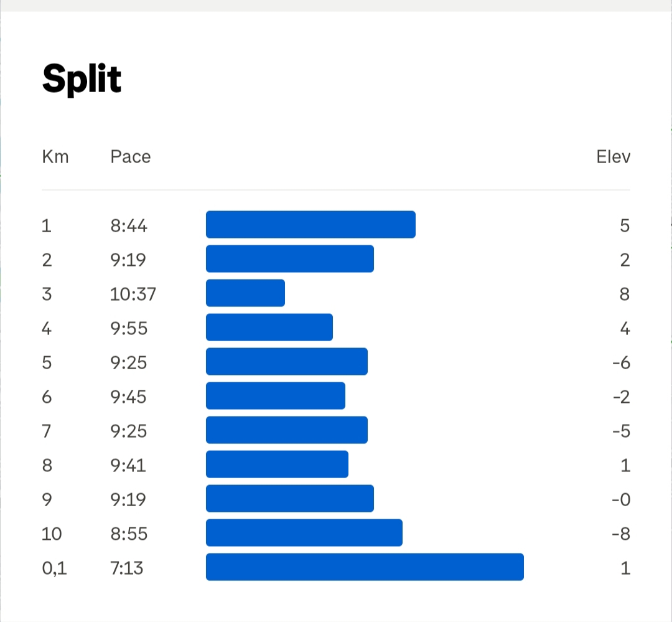The image size is (672, 622).
Task: Click the km 9 pace bar
Action: pos(290,499)
